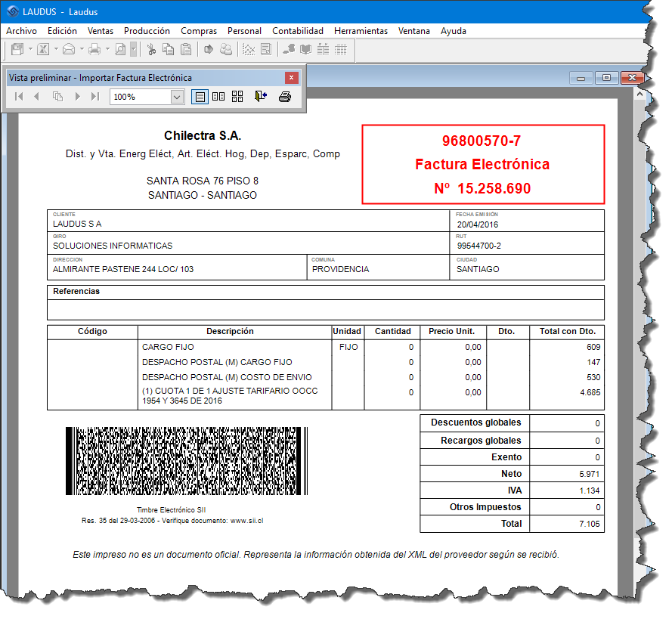Click the report sheet icon beside chart
Viewport: 672px width, 619px height.
[266, 49]
